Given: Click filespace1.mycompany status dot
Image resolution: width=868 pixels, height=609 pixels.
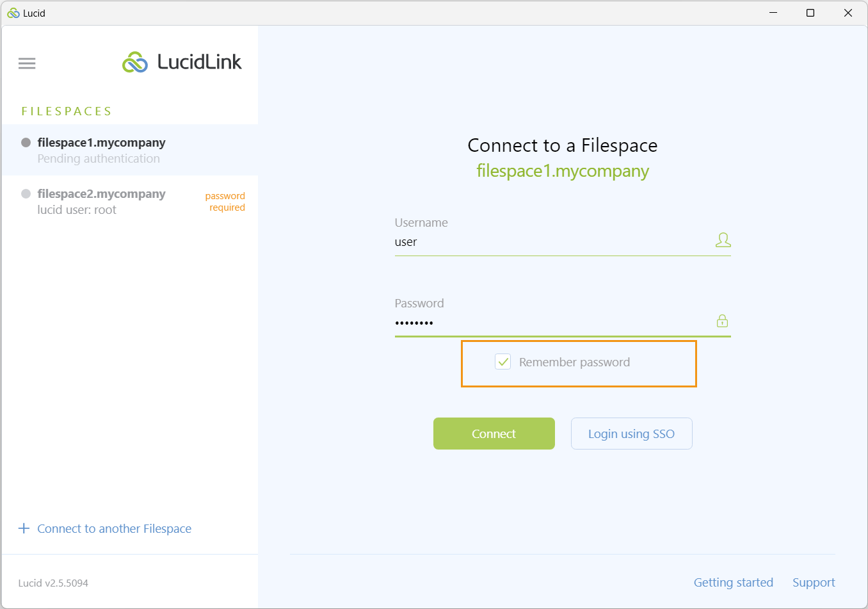Looking at the screenshot, I should [26, 142].
